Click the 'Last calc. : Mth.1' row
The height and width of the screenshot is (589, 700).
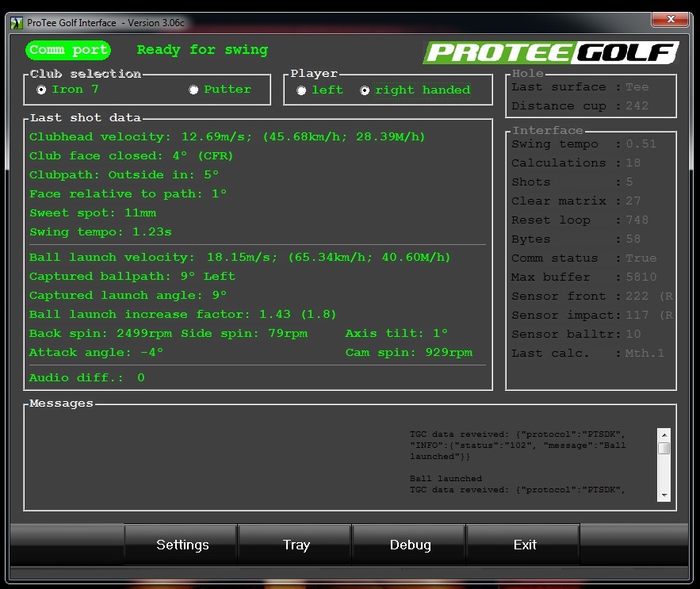pyautogui.click(x=588, y=354)
